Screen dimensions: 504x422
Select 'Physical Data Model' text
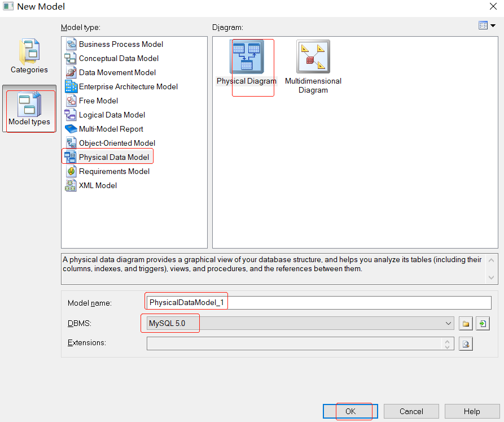114,157
